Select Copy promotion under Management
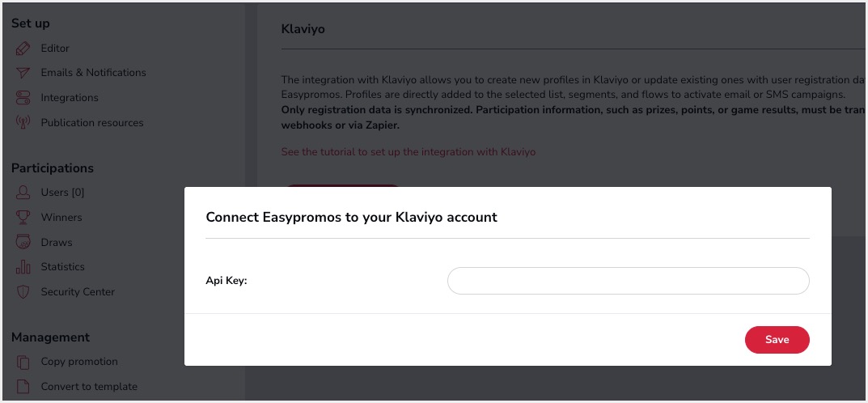 [x=79, y=362]
